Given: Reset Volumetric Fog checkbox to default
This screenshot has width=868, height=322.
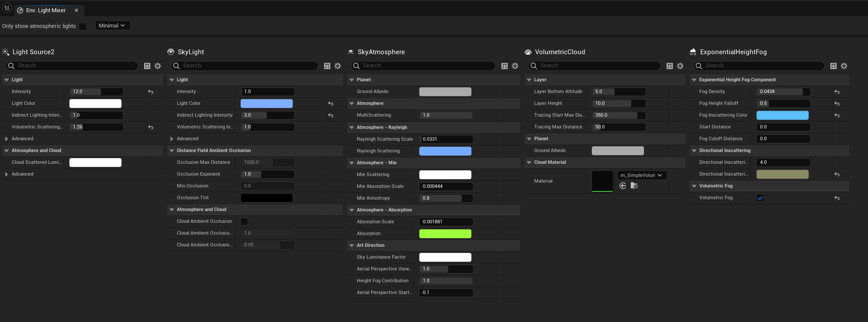Looking at the screenshot, I should 837,198.
